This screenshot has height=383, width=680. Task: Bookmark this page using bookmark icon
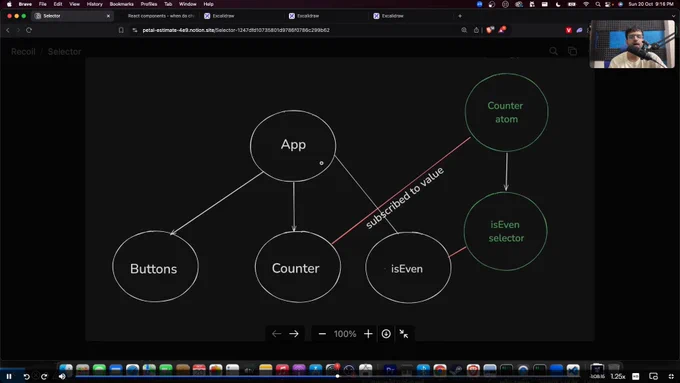tap(121, 30)
